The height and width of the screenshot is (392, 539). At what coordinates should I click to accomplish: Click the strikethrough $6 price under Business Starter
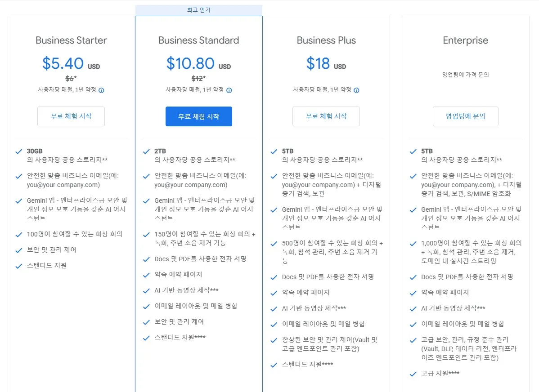click(71, 78)
